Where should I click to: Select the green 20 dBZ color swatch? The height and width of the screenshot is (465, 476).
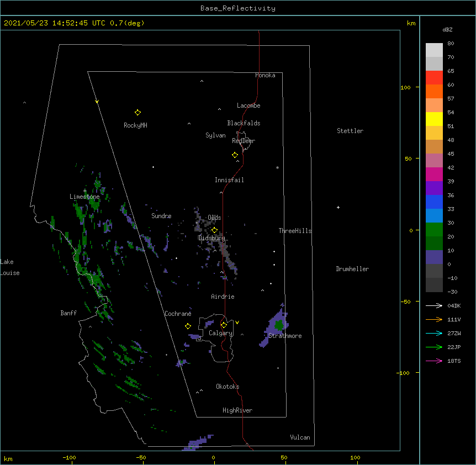pyautogui.click(x=434, y=230)
